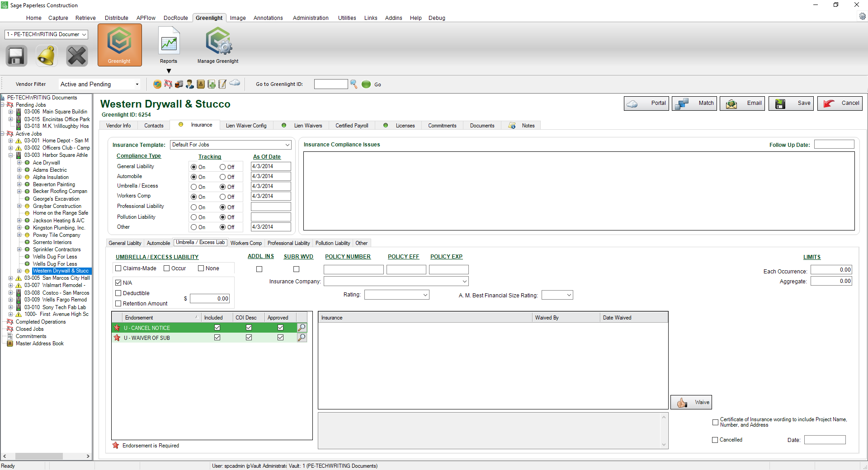
Task: Open the Reports ribbon button
Action: [x=169, y=45]
